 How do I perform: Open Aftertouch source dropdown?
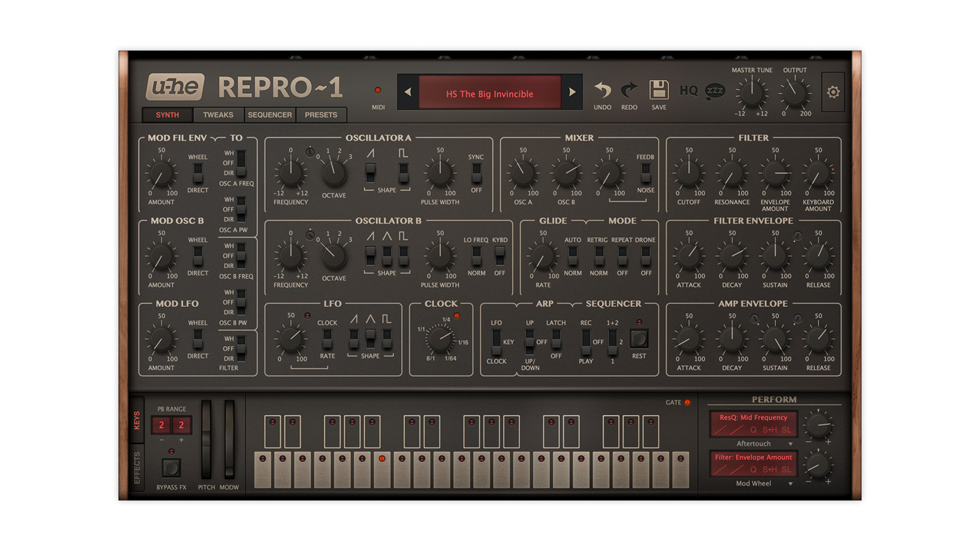tap(765, 444)
